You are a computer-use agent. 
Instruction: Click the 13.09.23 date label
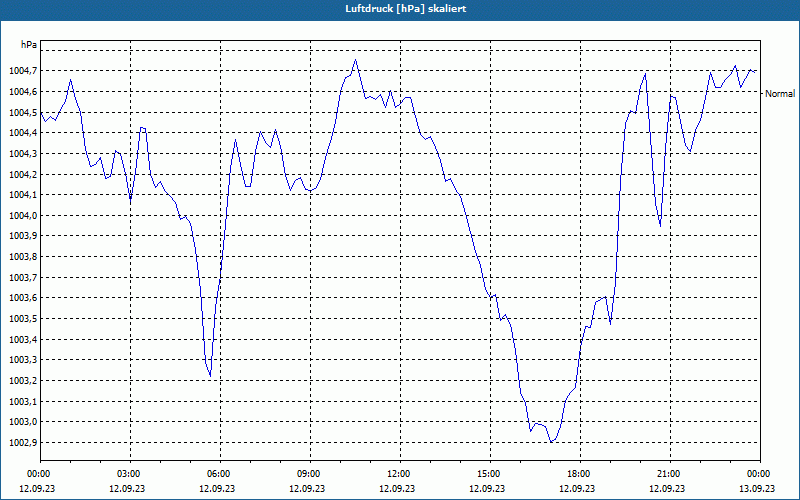758,488
